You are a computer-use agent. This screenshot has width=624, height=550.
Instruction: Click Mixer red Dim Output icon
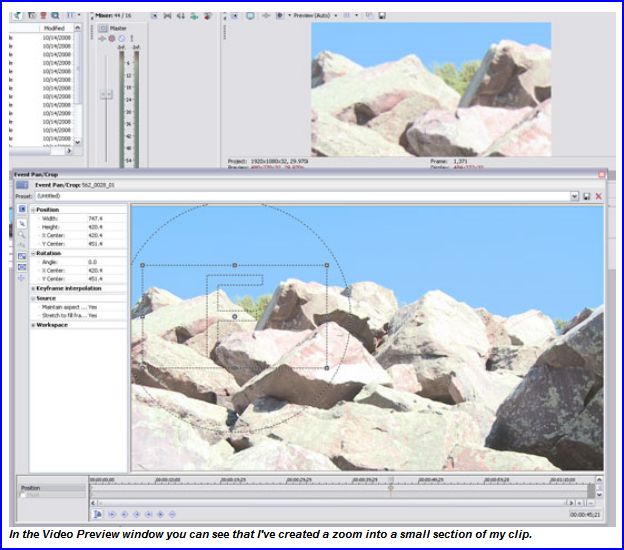tap(207, 16)
